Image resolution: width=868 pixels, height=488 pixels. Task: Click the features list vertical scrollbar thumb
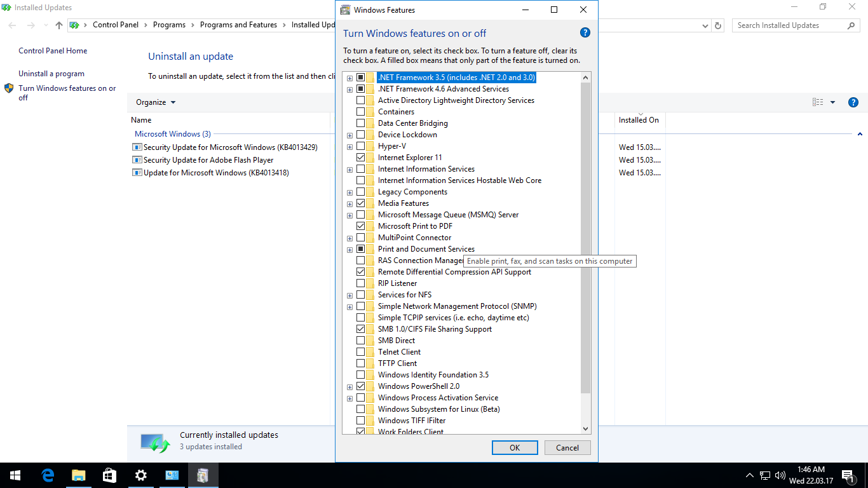(x=585, y=238)
